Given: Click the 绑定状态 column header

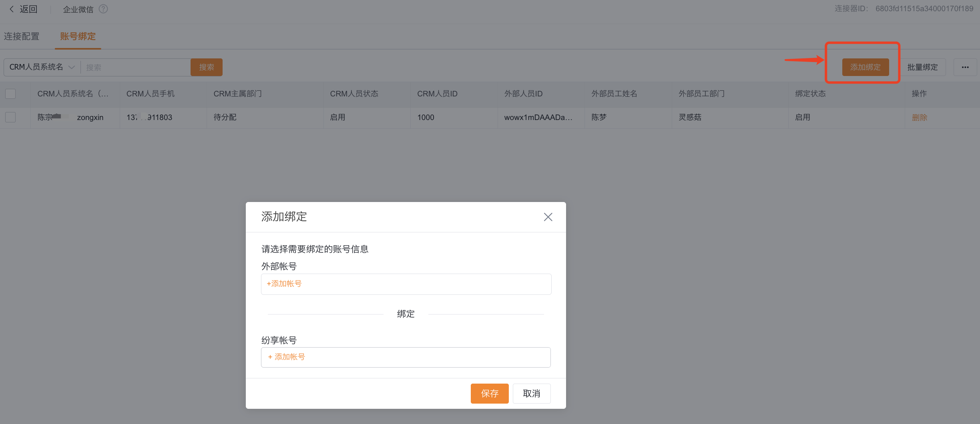Looking at the screenshot, I should [x=810, y=94].
